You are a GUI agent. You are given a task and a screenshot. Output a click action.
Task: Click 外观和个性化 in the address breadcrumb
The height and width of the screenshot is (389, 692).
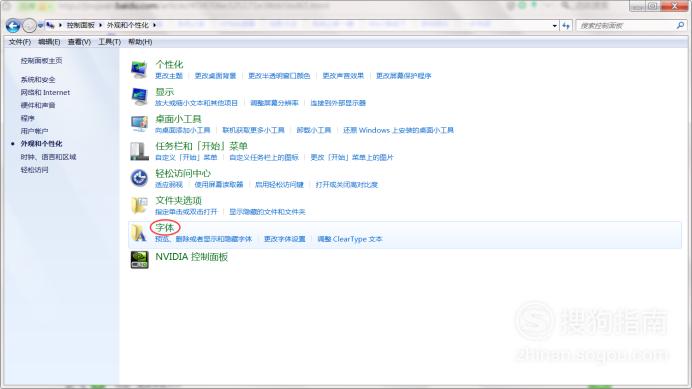pyautogui.click(x=128, y=25)
